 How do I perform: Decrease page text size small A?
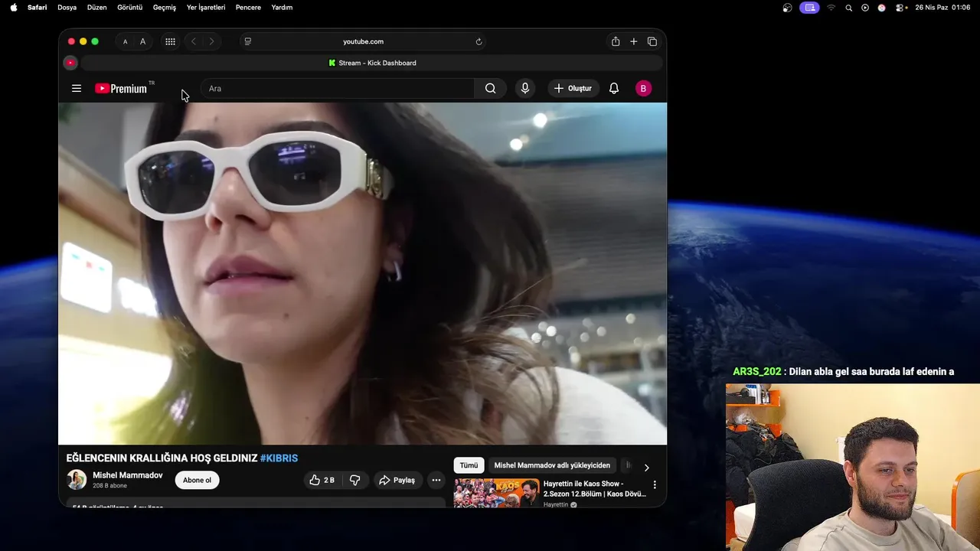pyautogui.click(x=126, y=41)
